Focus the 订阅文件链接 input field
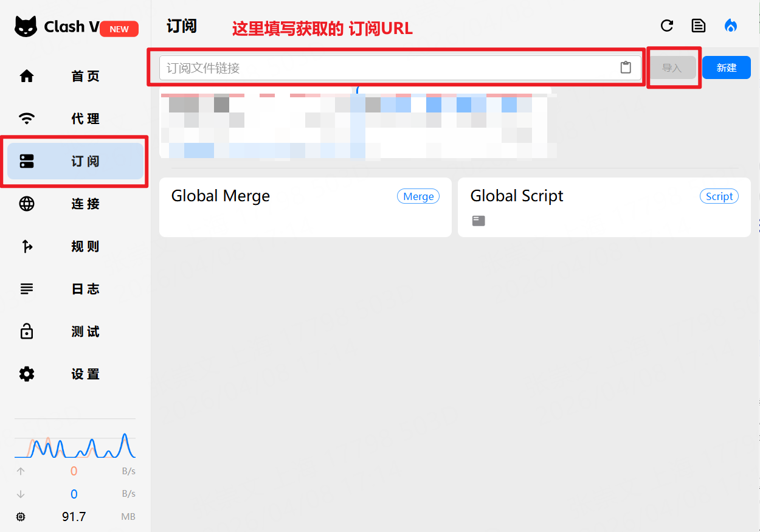The width and height of the screenshot is (760, 532). pos(389,67)
